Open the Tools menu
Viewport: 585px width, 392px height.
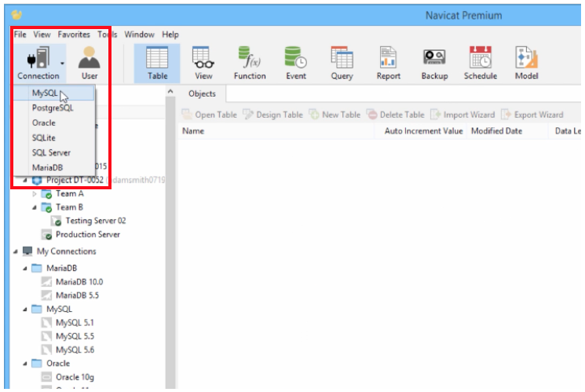pos(108,35)
